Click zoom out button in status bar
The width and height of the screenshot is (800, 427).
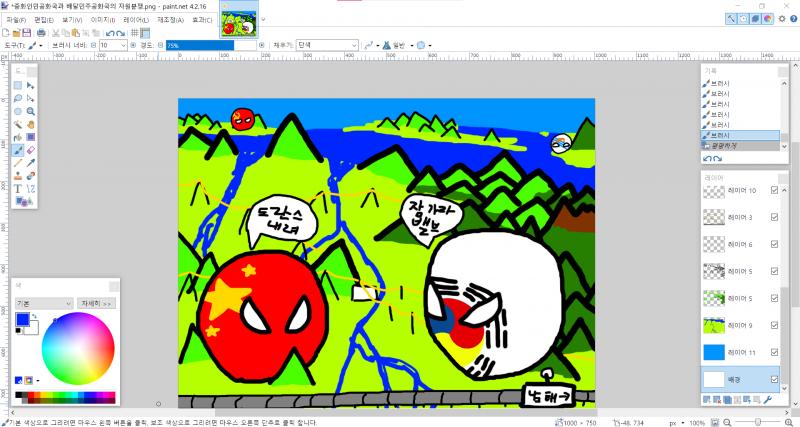click(x=727, y=423)
